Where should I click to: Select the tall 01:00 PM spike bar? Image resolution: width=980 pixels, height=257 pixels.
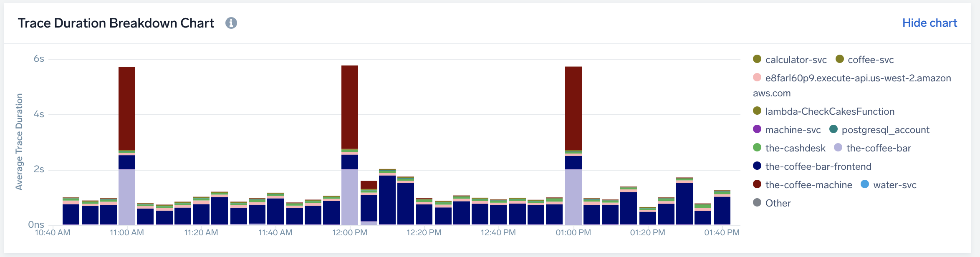[x=573, y=108]
